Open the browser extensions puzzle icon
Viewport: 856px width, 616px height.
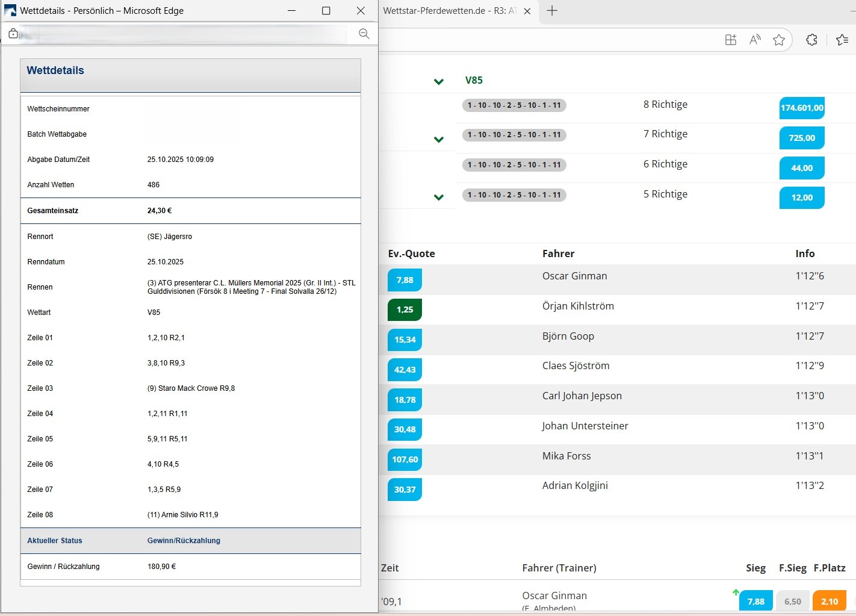coord(811,40)
